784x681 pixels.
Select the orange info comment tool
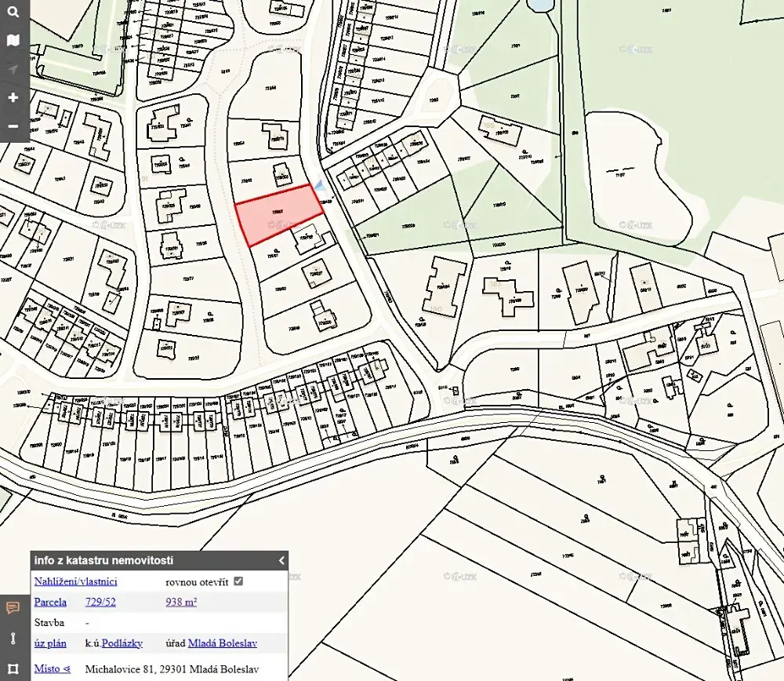[x=13, y=608]
